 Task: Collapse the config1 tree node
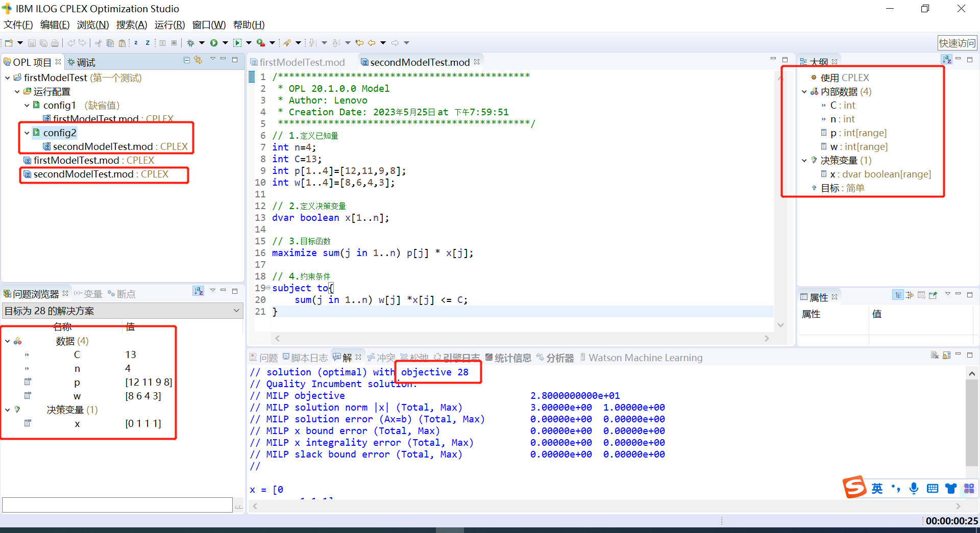pos(27,105)
